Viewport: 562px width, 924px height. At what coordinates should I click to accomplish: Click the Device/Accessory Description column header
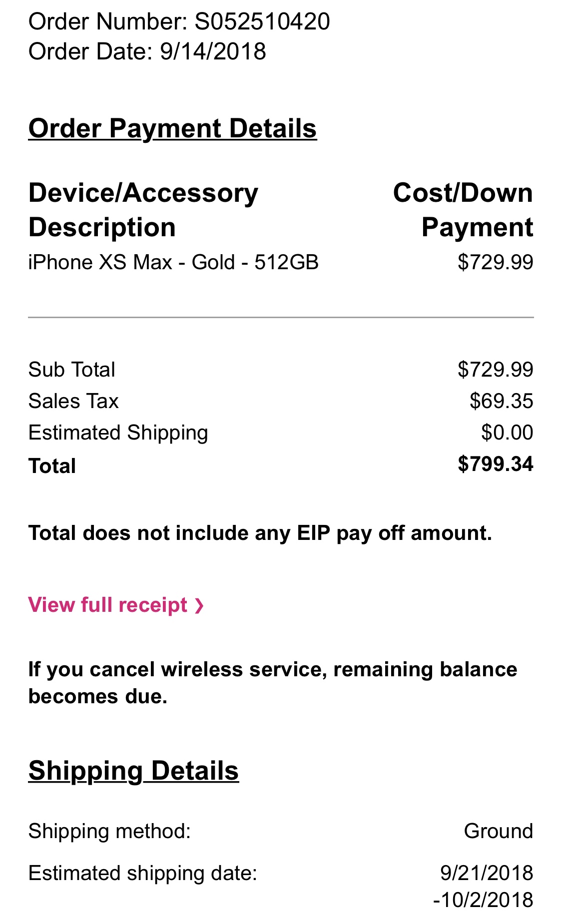point(143,210)
